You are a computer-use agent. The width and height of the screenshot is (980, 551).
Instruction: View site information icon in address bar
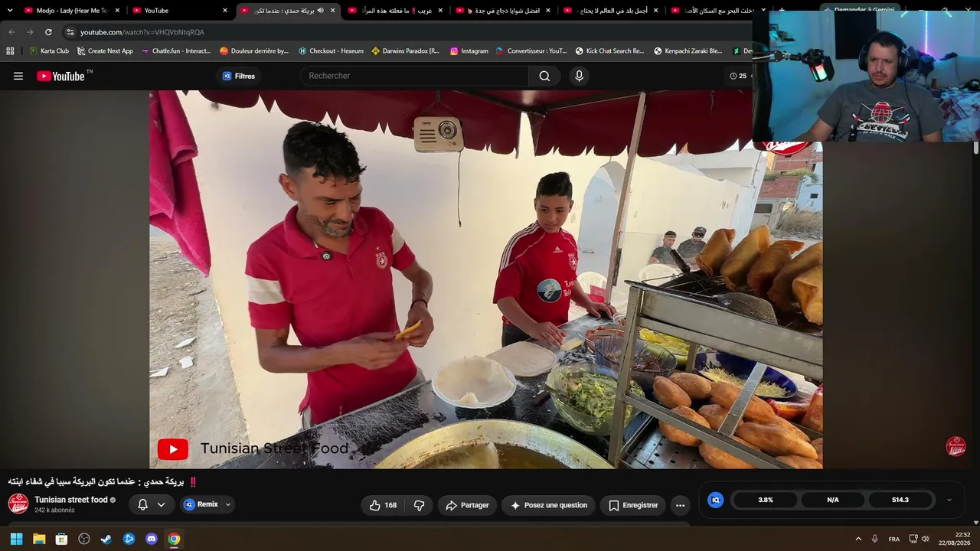point(70,32)
